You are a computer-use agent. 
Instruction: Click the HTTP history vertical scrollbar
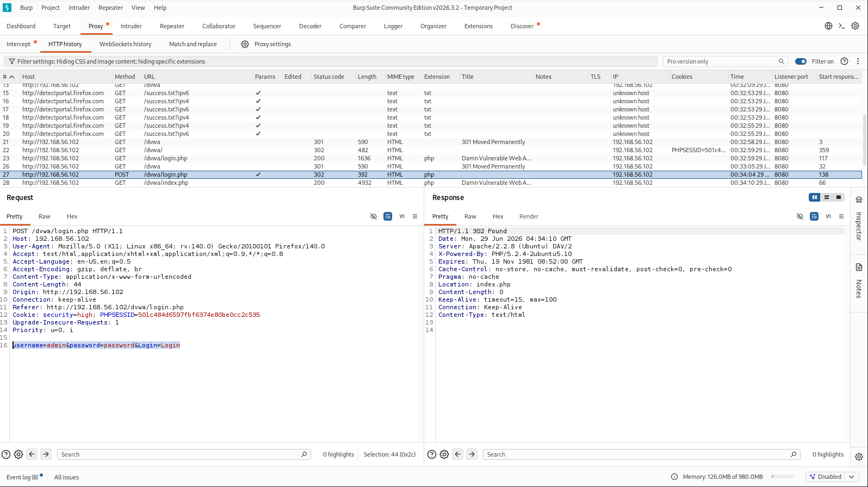(x=864, y=139)
